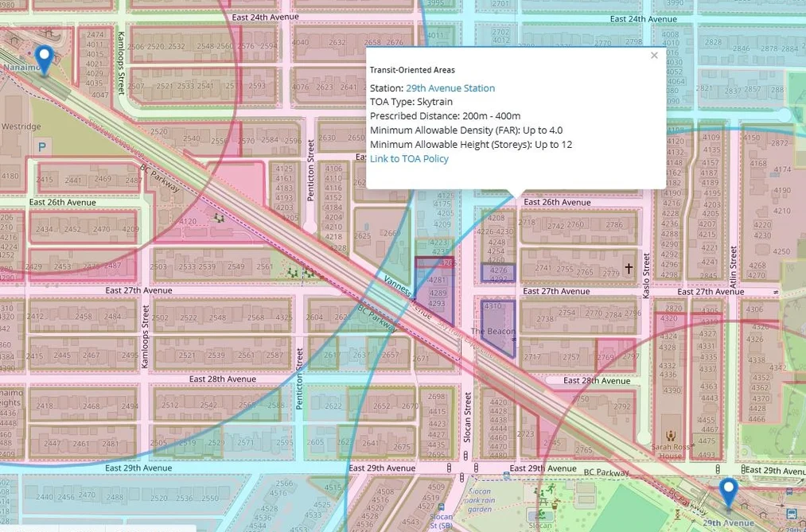The width and height of the screenshot is (806, 532).
Task: Click The Beacon building label
Action: click(x=493, y=332)
